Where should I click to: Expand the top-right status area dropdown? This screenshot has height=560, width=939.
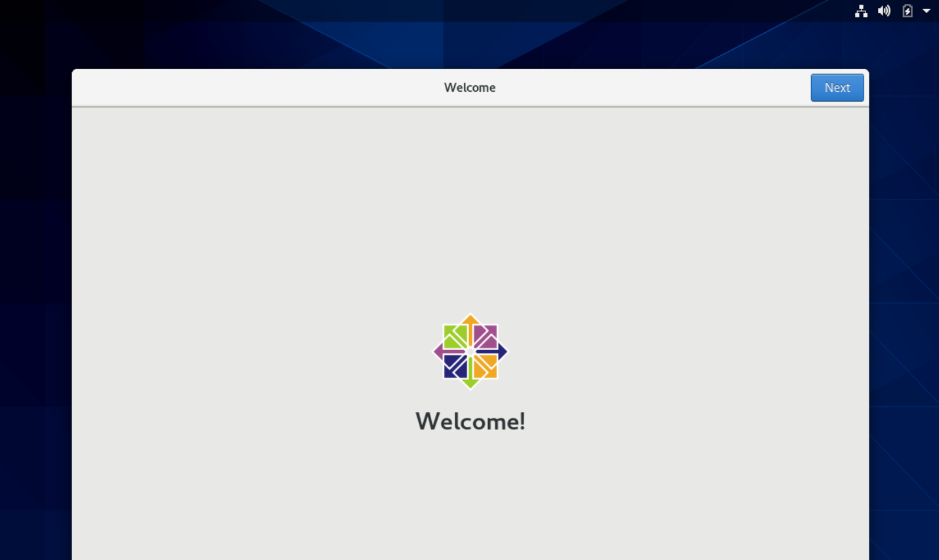[927, 10]
